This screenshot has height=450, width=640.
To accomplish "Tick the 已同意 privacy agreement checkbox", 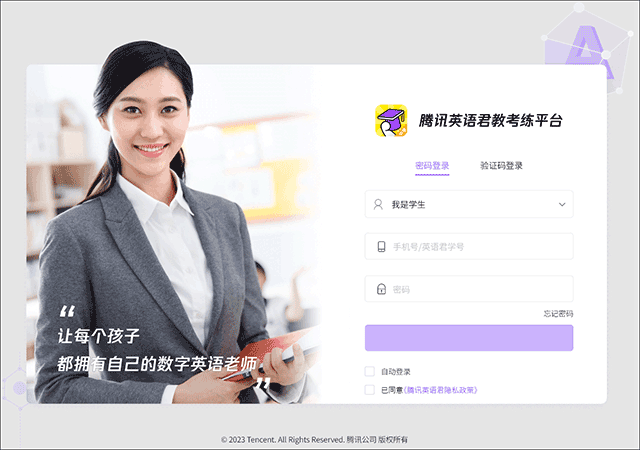I will tap(369, 390).
